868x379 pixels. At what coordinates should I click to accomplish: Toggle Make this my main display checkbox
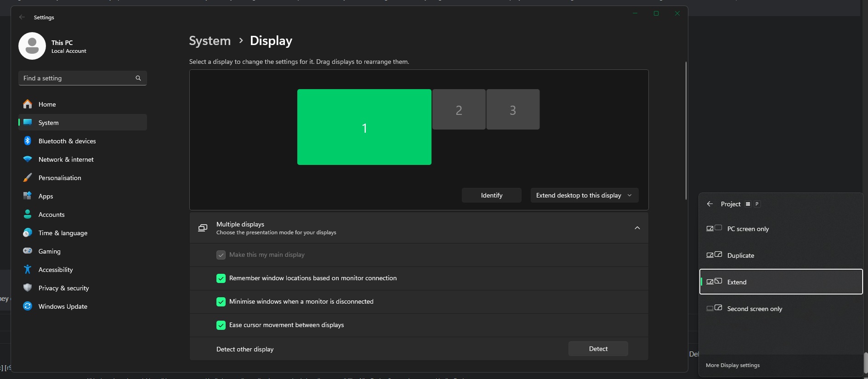(x=221, y=255)
